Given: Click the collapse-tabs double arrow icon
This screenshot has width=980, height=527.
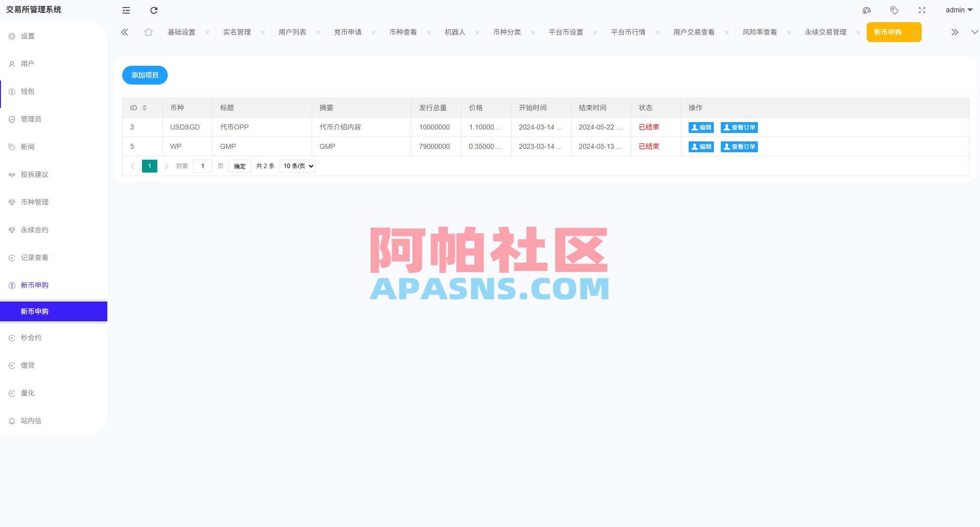Looking at the screenshot, I should (955, 32).
